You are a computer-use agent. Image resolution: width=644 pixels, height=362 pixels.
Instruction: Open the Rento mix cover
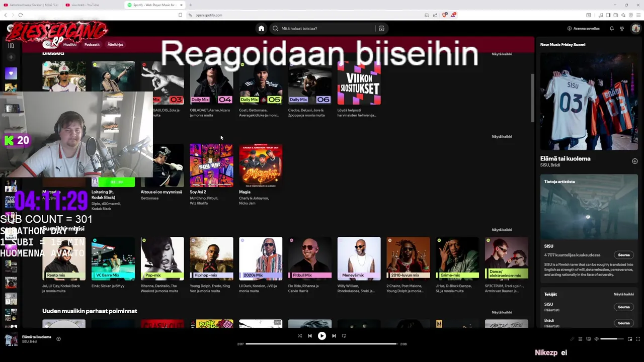64,258
